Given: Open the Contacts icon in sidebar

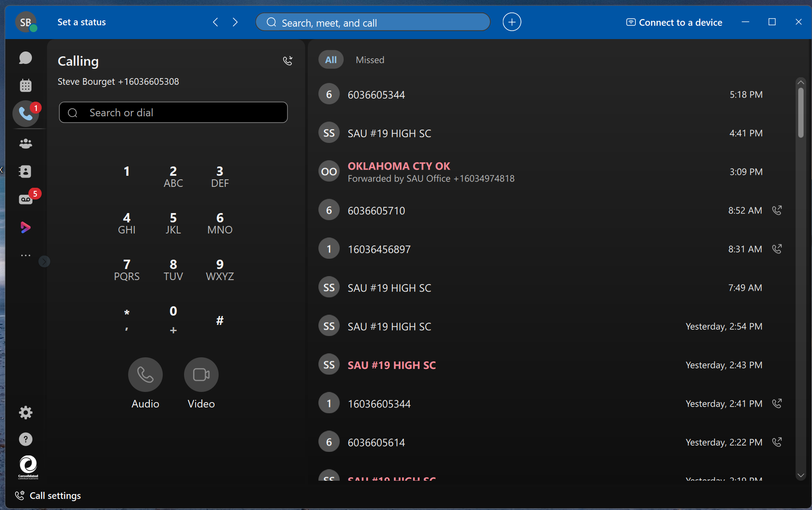Looking at the screenshot, I should [26, 171].
